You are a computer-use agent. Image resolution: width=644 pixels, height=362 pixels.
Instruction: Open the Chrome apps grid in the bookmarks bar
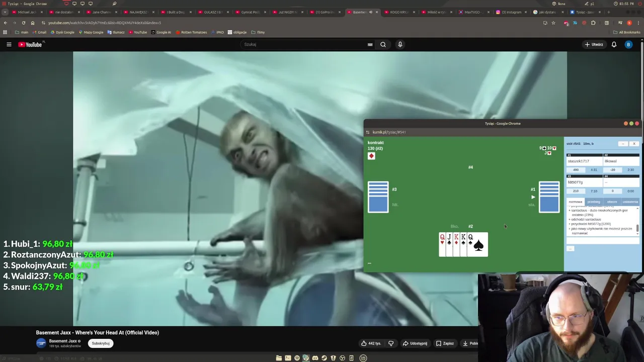pyautogui.click(x=5, y=32)
